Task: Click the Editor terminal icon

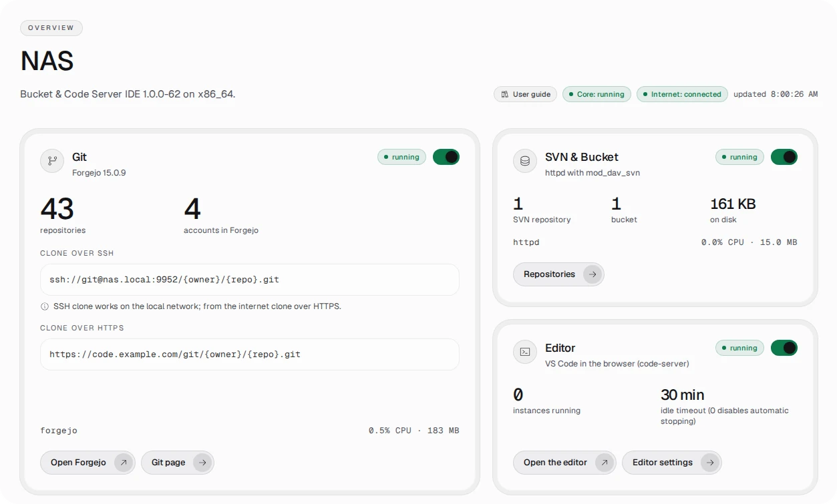Action: (x=525, y=352)
